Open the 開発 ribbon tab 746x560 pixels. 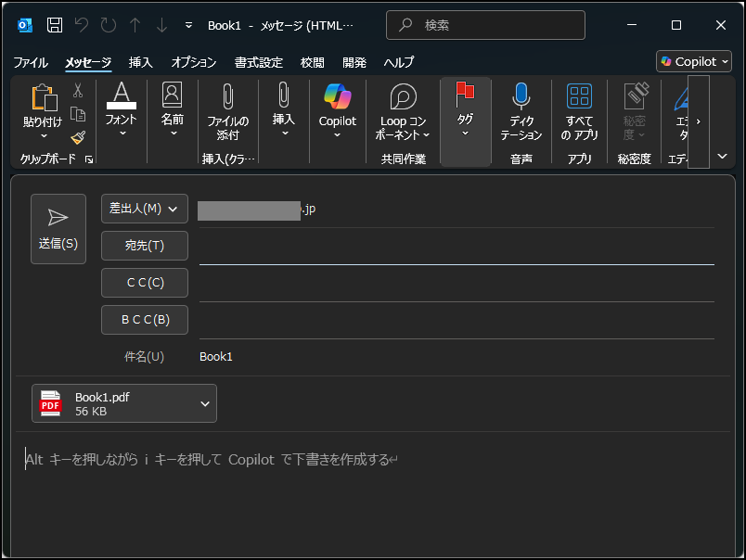[354, 62]
